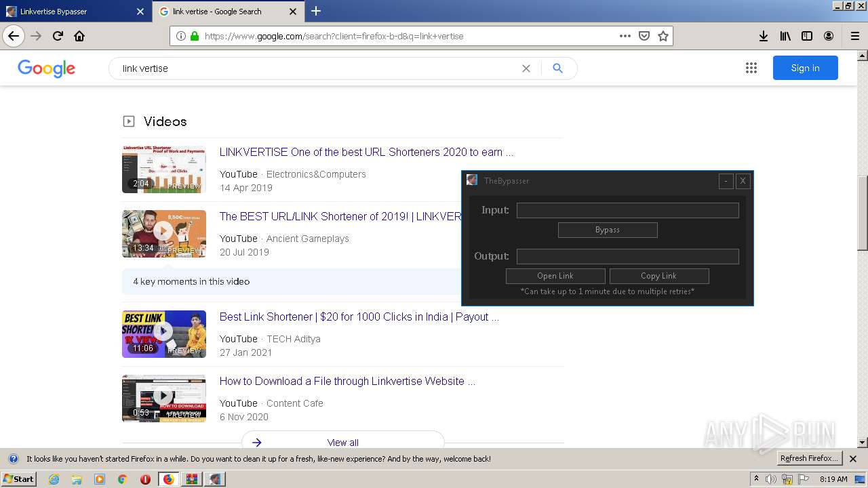Open the Google apps grid
Viewport: 868px width, 488px height.
click(x=751, y=68)
